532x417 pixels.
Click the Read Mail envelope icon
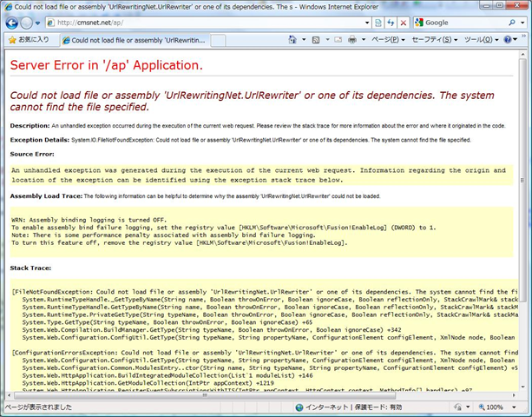pos(338,40)
